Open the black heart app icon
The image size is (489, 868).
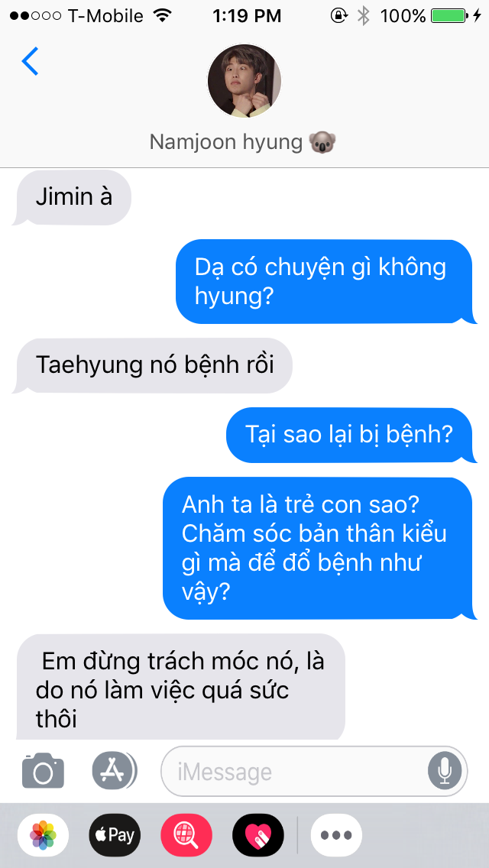click(258, 835)
